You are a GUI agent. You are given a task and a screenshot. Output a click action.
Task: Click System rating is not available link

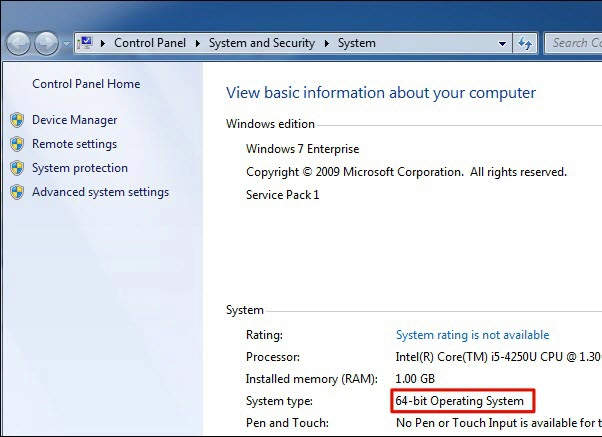pos(473,335)
